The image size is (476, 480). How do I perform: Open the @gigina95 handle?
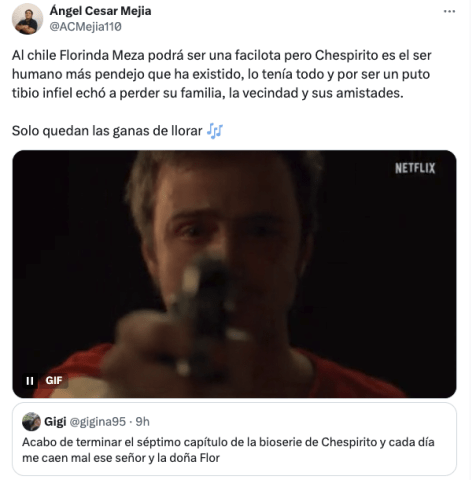pos(97,422)
